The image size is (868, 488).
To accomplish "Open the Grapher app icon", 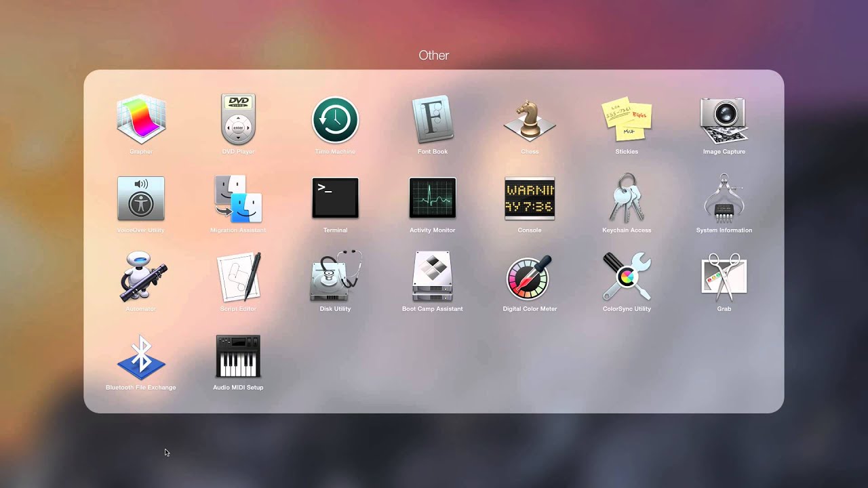I will (x=141, y=120).
